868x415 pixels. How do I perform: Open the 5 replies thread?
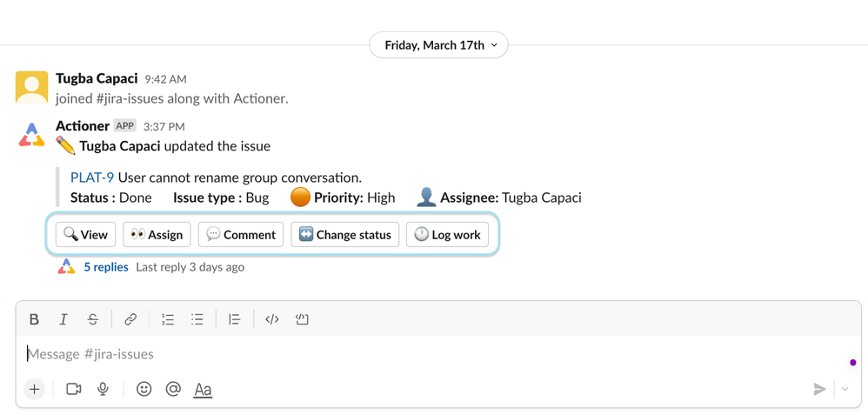point(106,267)
